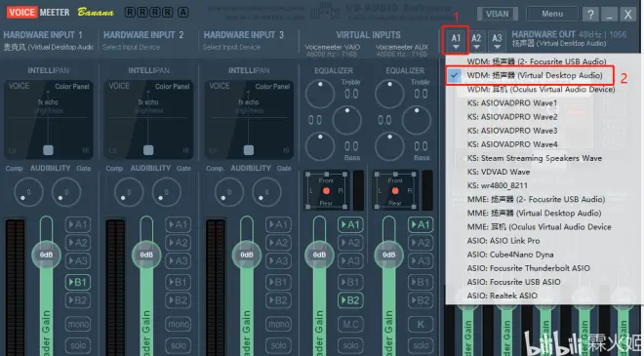
Task: Click Hardware Input 2 fader 0dB knob
Action: click(x=146, y=255)
